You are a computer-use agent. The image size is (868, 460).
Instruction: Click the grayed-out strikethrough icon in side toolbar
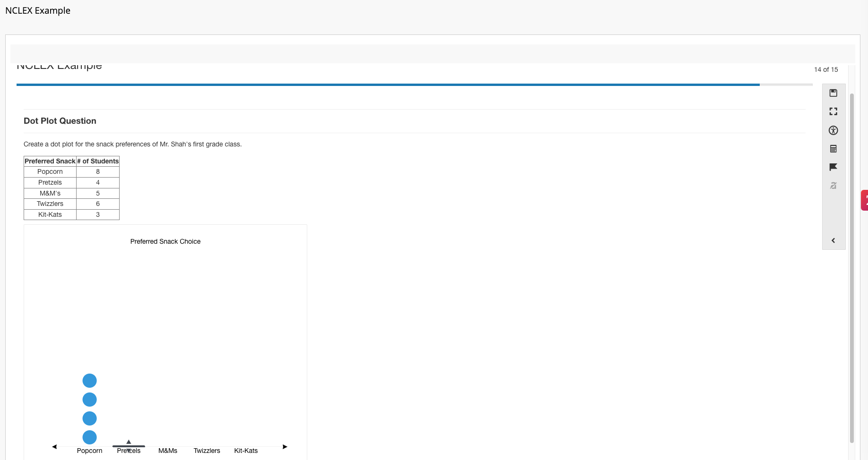pyautogui.click(x=833, y=186)
